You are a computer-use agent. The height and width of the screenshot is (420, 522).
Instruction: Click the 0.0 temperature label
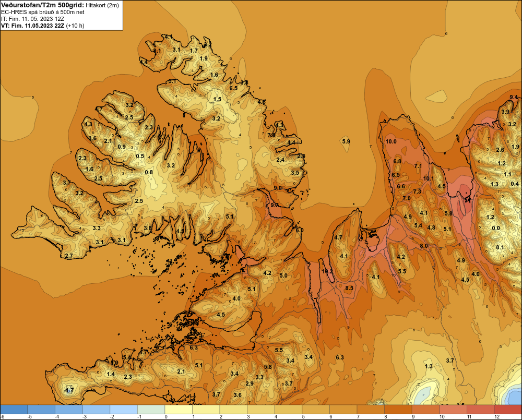point(496,228)
